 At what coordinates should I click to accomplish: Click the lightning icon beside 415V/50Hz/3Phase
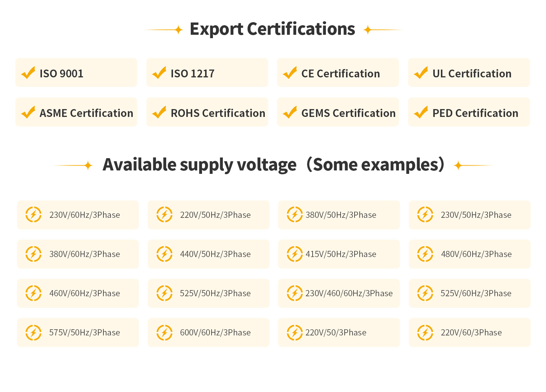point(295,254)
